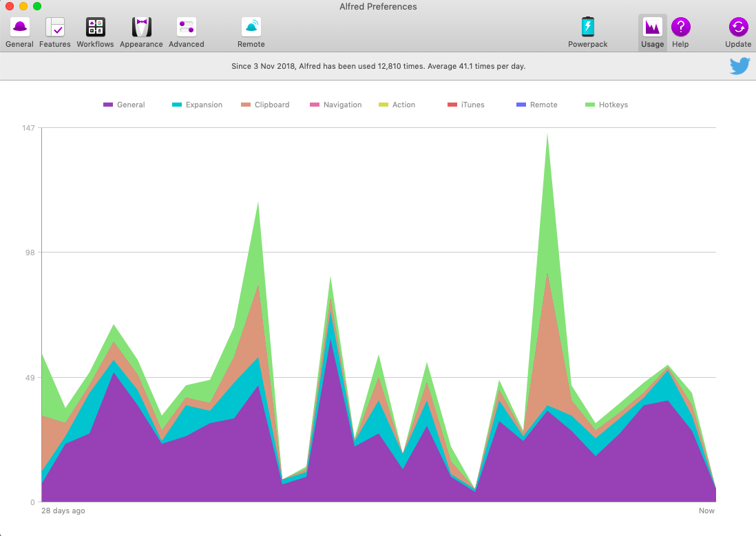Open the Help question mark icon
The image size is (756, 536).
coord(681,27)
